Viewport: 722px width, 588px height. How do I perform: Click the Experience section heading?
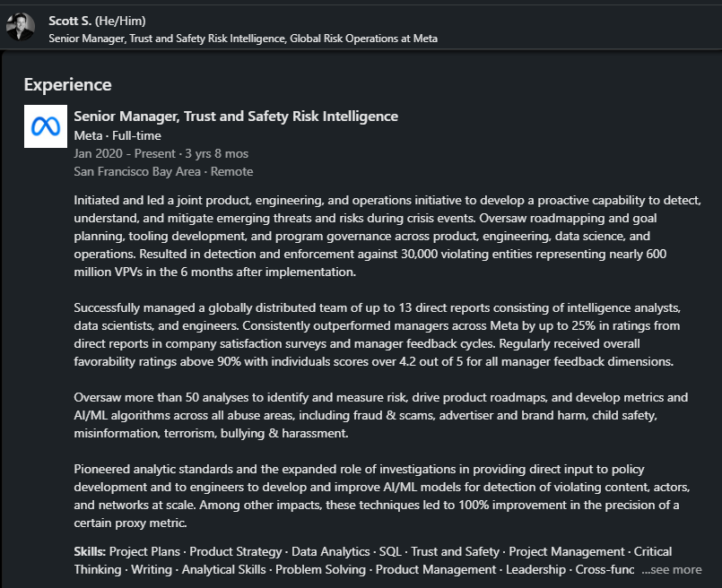(67, 85)
